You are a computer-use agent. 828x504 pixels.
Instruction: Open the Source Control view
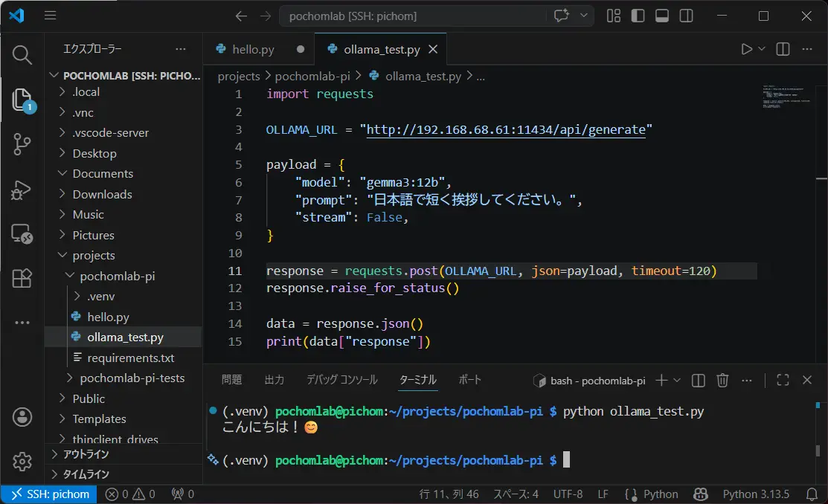22,144
